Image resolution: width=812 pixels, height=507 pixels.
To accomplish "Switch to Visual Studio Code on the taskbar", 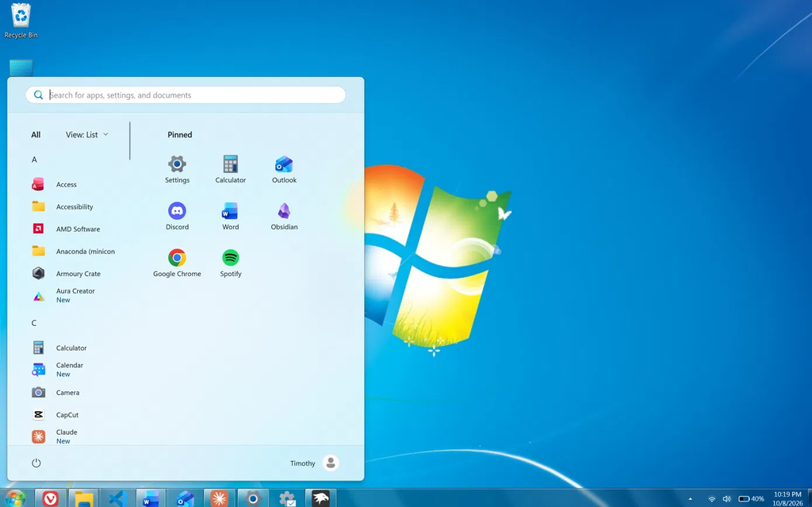I will (x=117, y=499).
